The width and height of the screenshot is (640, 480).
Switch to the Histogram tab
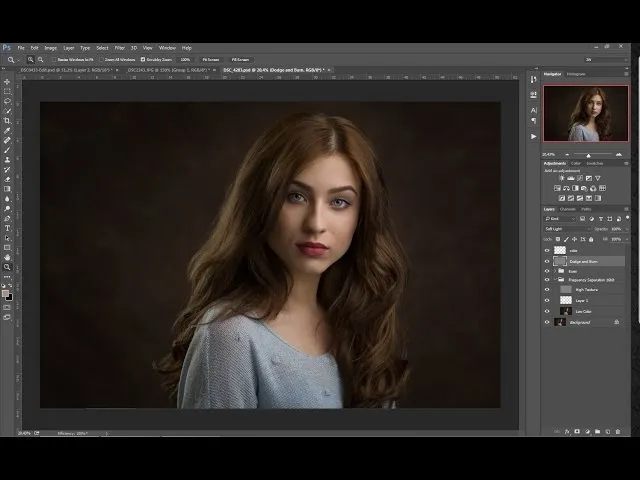click(x=576, y=74)
